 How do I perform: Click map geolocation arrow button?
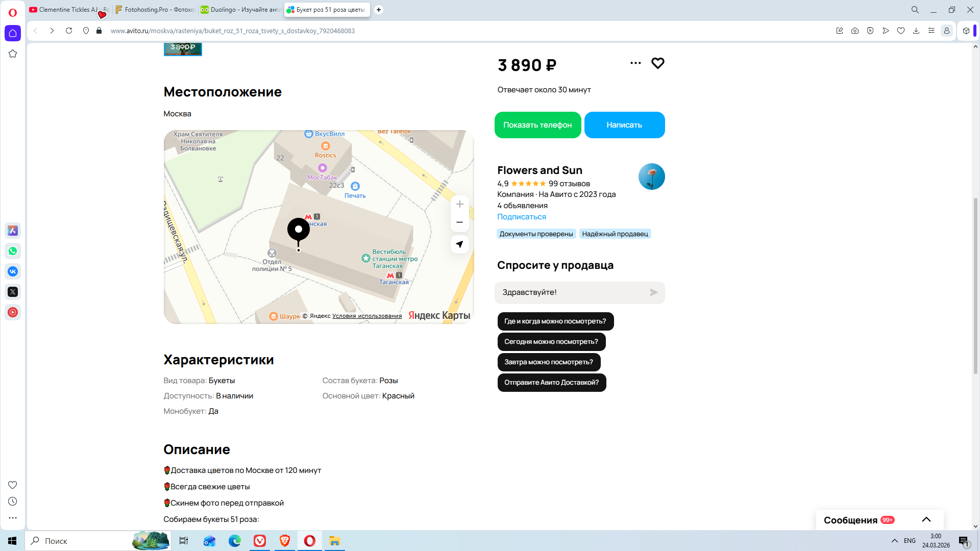[x=459, y=244]
